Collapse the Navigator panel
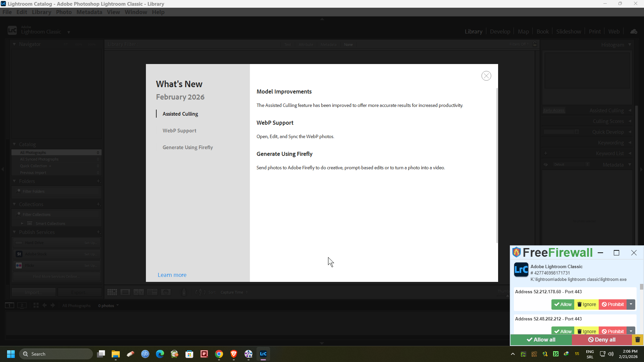Image resolution: width=644 pixels, height=362 pixels. point(14,44)
